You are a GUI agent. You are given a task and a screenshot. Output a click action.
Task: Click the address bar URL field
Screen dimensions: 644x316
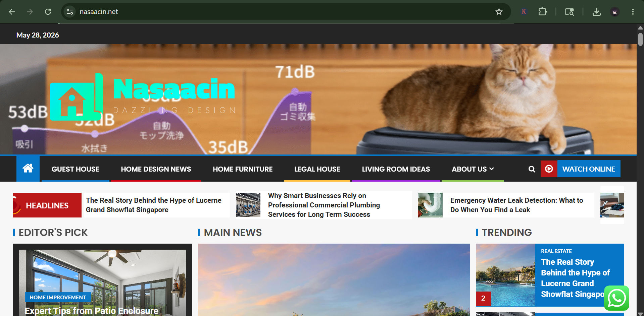pos(285,12)
